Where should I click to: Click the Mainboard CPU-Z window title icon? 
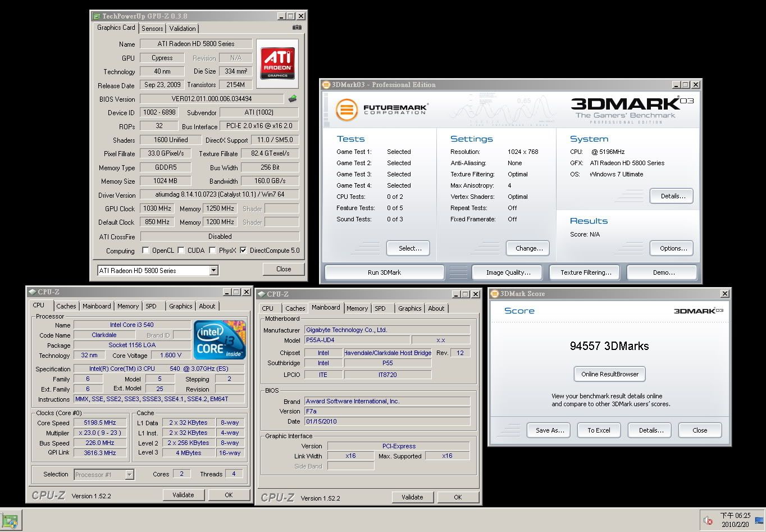click(261, 294)
